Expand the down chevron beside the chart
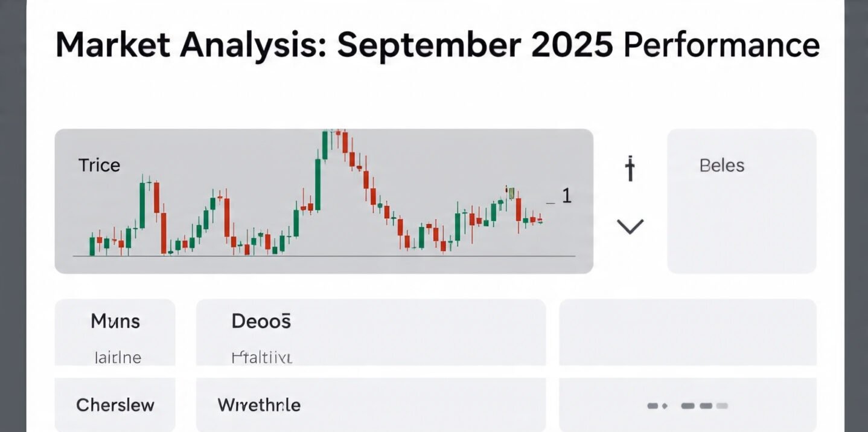 (630, 227)
